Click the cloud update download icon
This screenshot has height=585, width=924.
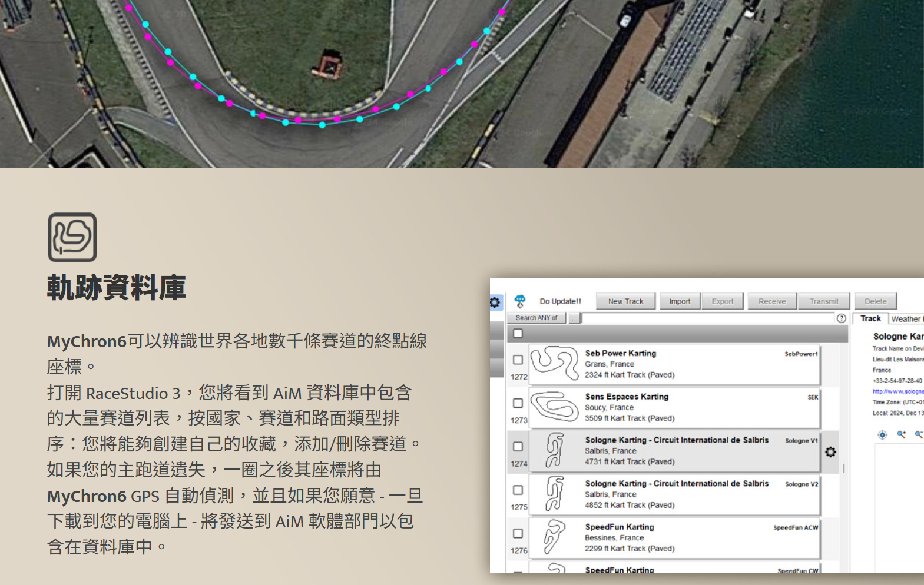(519, 301)
